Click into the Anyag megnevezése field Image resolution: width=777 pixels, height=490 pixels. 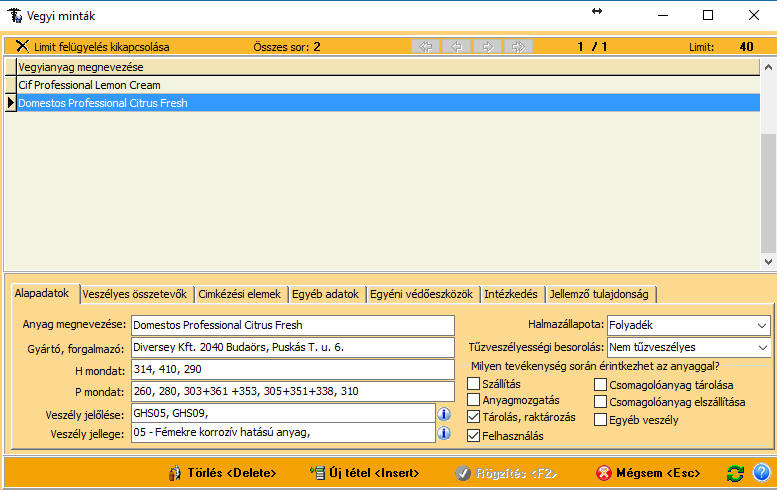click(293, 326)
